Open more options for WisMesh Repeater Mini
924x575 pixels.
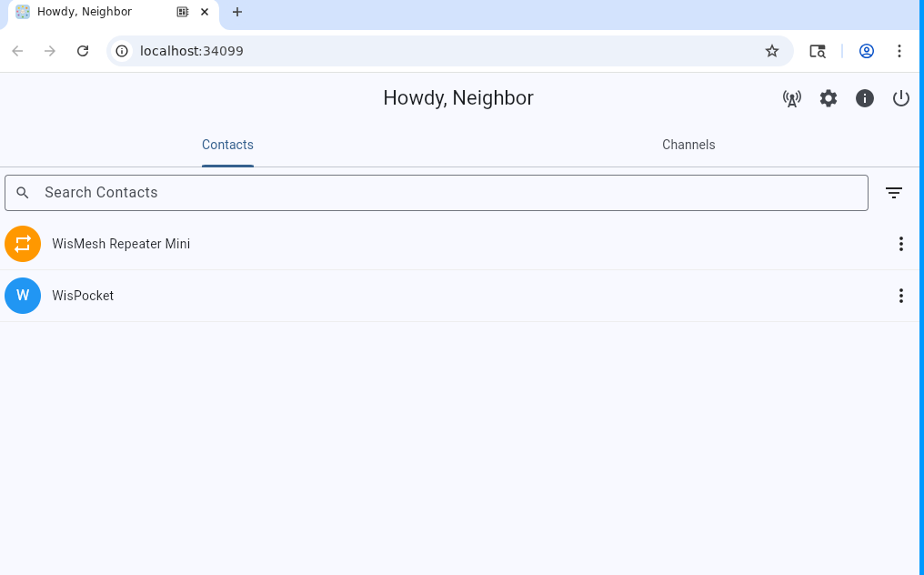[x=901, y=244]
